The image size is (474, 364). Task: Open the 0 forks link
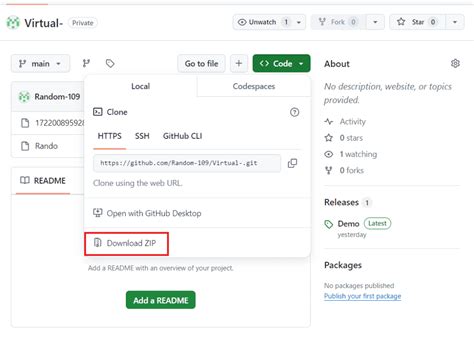pos(352,170)
